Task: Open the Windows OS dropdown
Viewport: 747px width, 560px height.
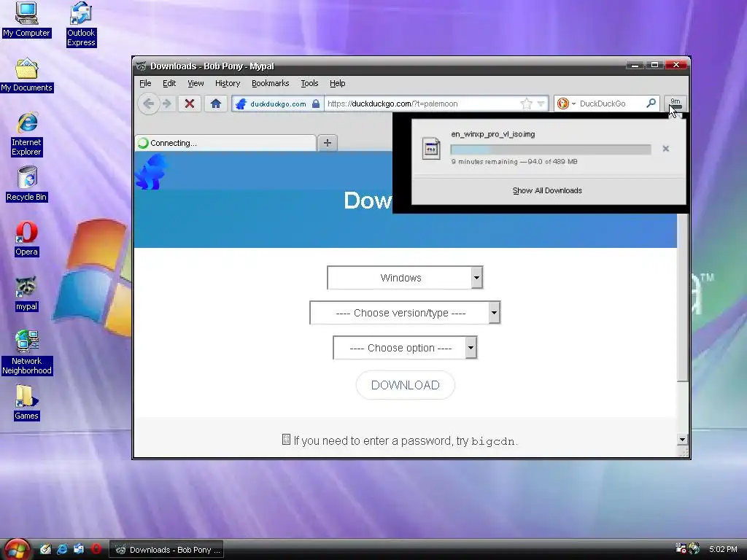Action: tap(405, 278)
